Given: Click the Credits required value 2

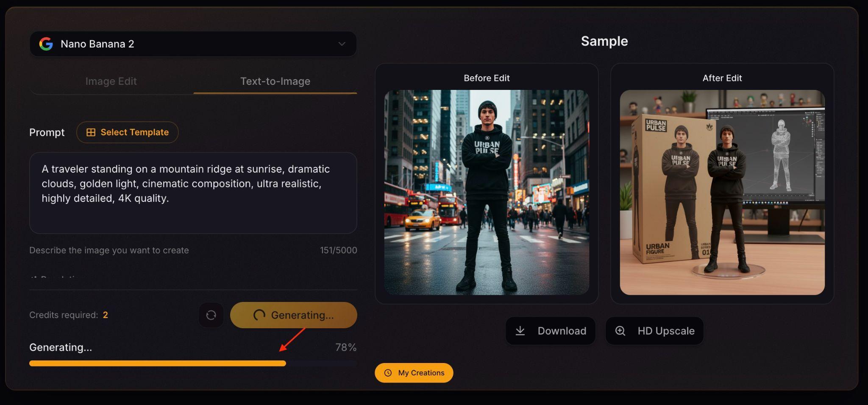Looking at the screenshot, I should click(x=105, y=315).
